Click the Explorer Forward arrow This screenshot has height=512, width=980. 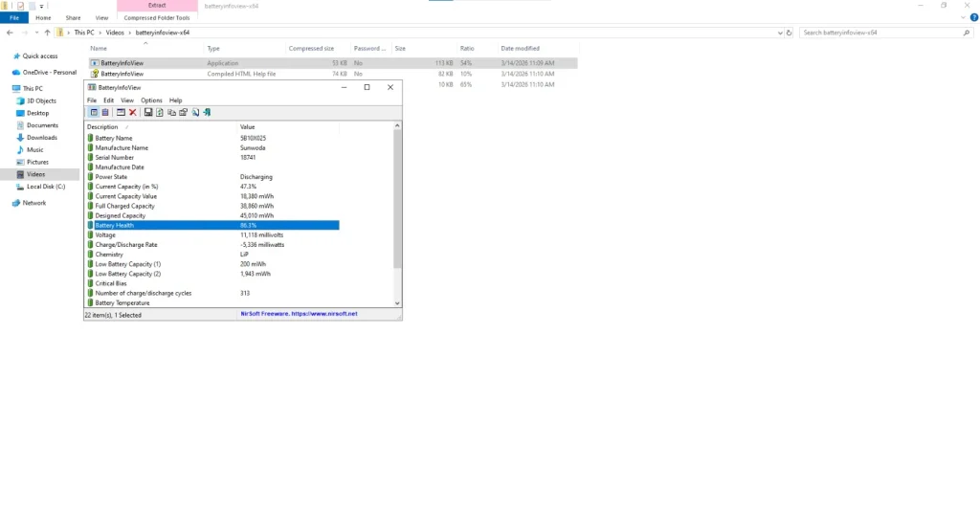coord(25,33)
